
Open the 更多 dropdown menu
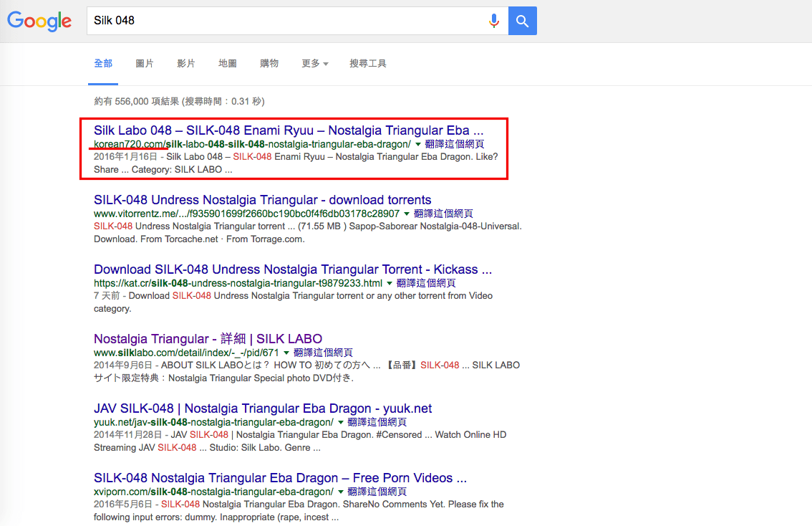(x=315, y=63)
